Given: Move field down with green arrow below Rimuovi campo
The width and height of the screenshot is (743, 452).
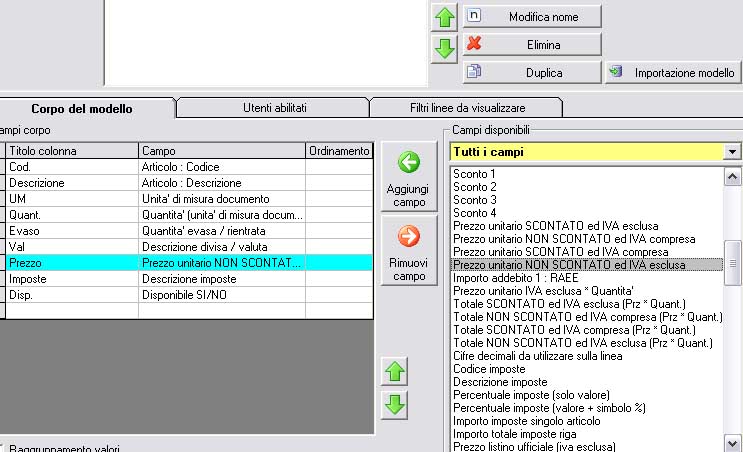Looking at the screenshot, I should click(x=394, y=405).
